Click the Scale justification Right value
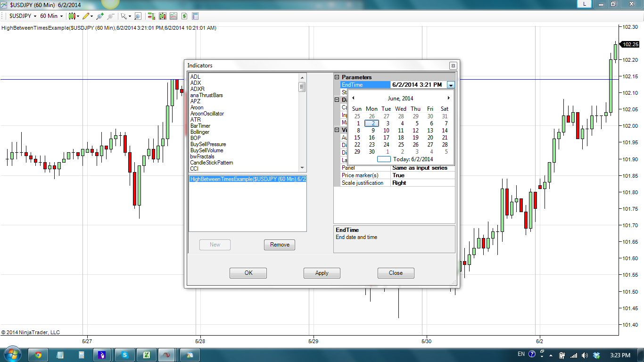Viewport: 644px width, 362px height. [x=423, y=183]
